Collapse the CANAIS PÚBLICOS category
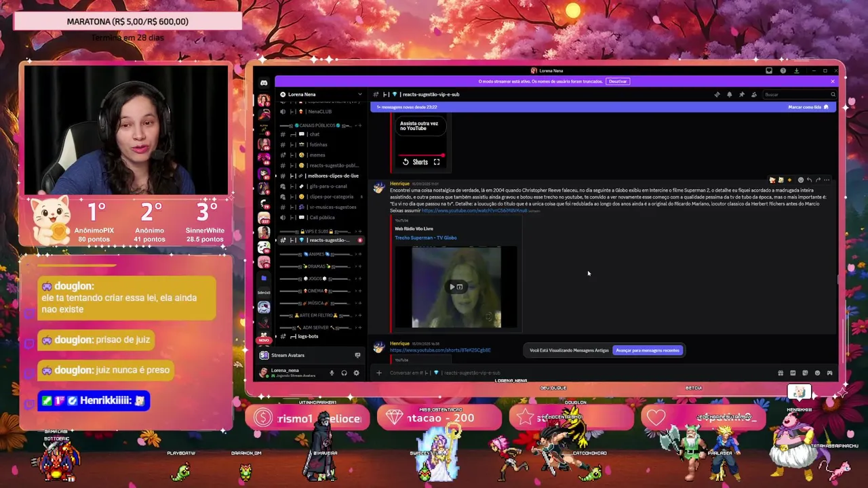868x488 pixels. (x=318, y=125)
